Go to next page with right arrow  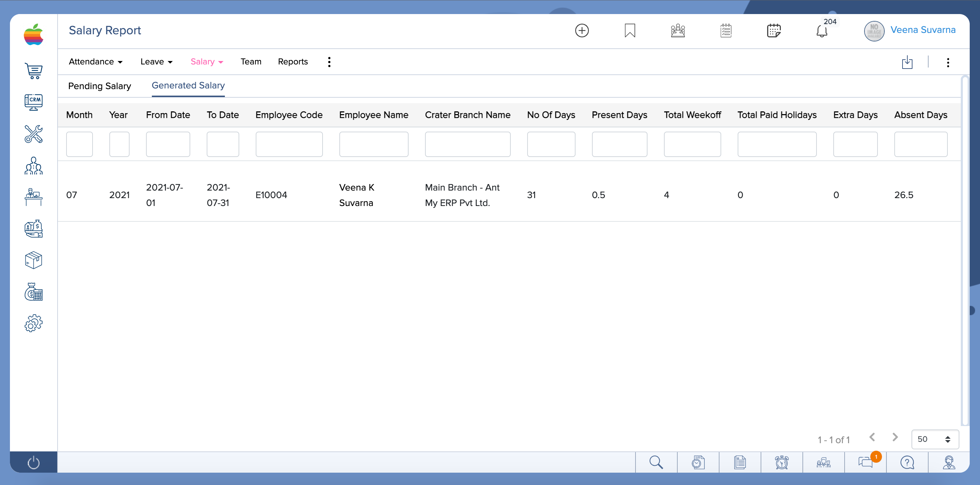point(894,437)
